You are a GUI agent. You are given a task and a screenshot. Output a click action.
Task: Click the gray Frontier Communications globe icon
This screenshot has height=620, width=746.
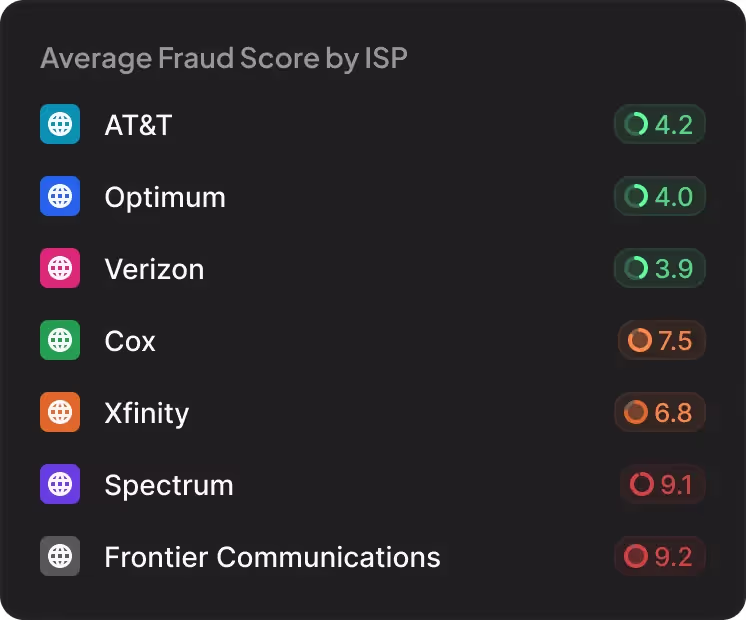[60, 557]
